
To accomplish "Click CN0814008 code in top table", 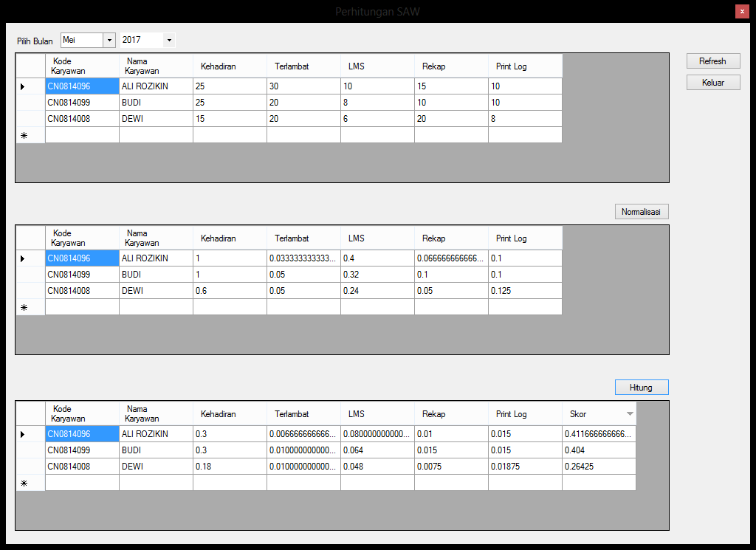I will (82, 119).
